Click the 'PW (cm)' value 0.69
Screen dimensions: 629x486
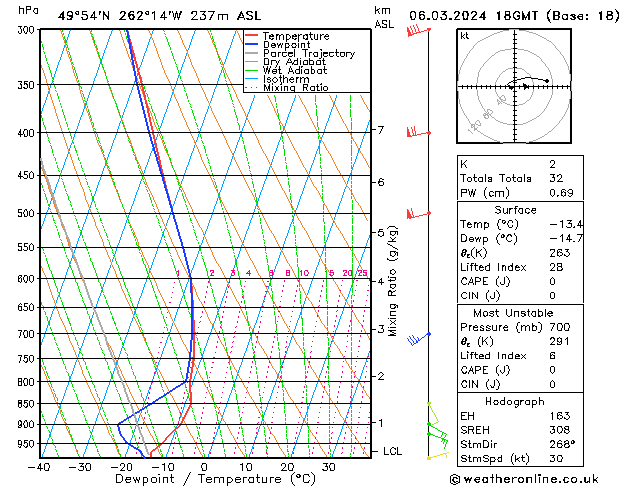pyautogui.click(x=561, y=193)
